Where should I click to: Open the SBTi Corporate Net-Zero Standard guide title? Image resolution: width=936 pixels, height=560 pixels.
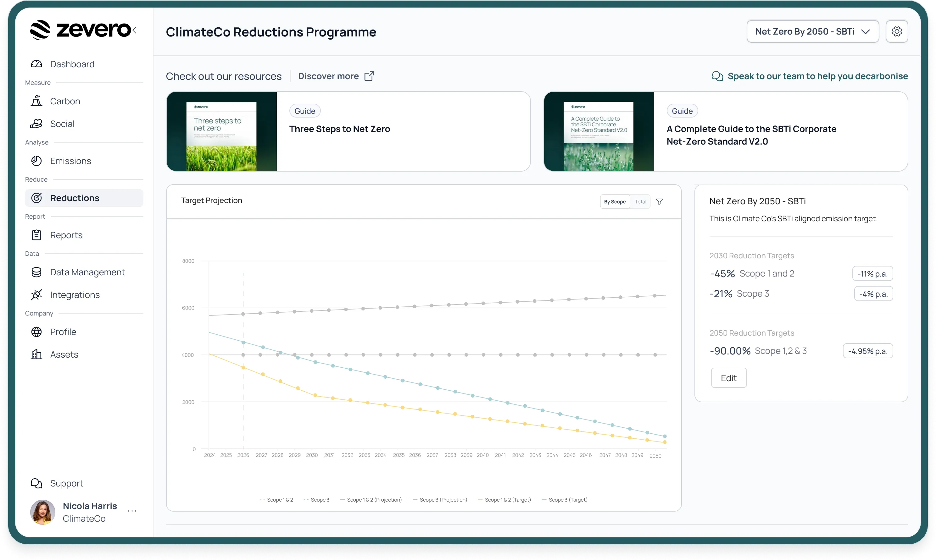click(x=751, y=135)
